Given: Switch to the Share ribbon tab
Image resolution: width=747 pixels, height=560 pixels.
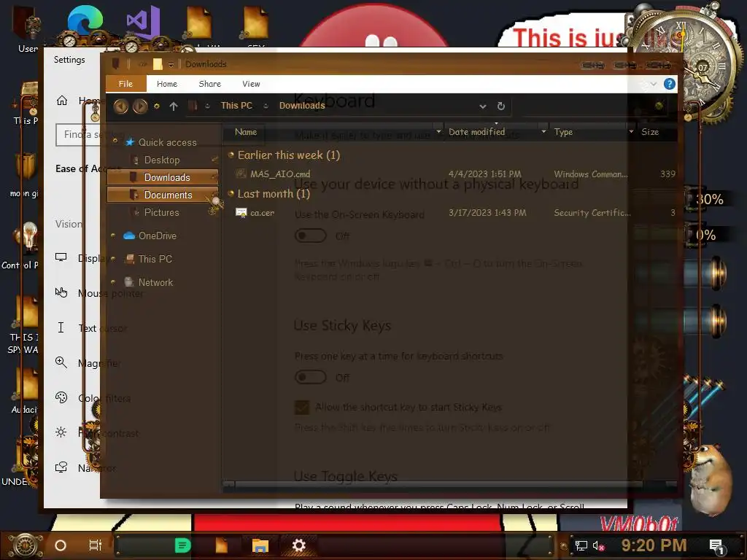Looking at the screenshot, I should [x=209, y=84].
